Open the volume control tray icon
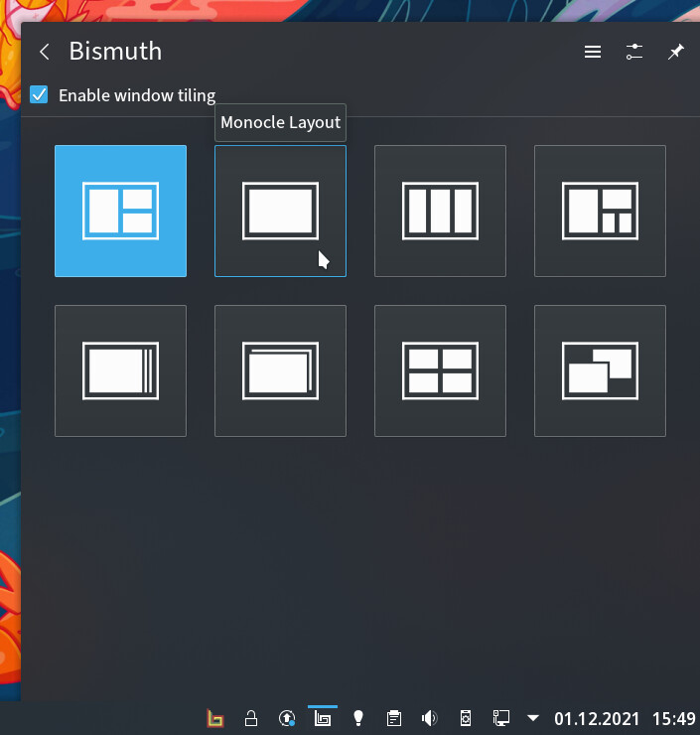The height and width of the screenshot is (735, 700). (x=429, y=718)
